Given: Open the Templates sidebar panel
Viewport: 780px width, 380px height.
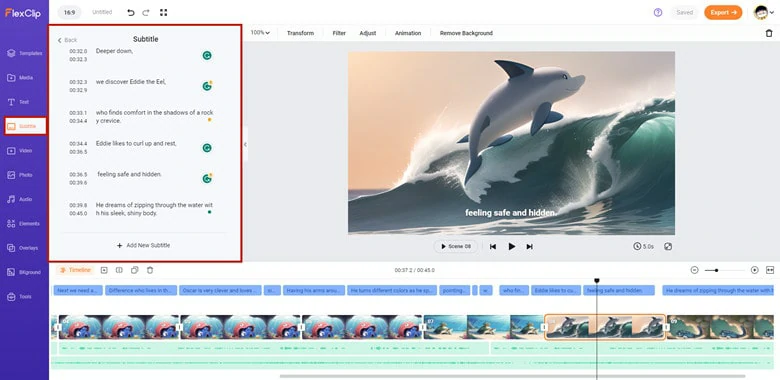Looking at the screenshot, I should point(24,53).
